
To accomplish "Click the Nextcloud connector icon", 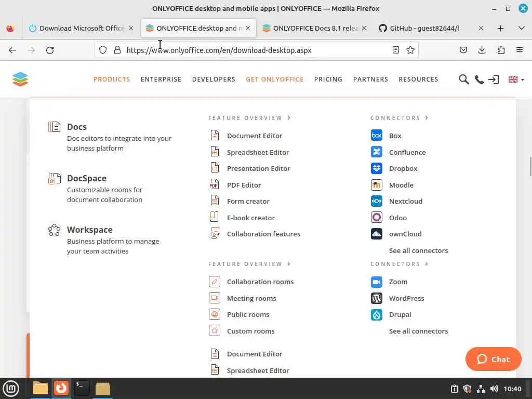I will click(x=377, y=201).
